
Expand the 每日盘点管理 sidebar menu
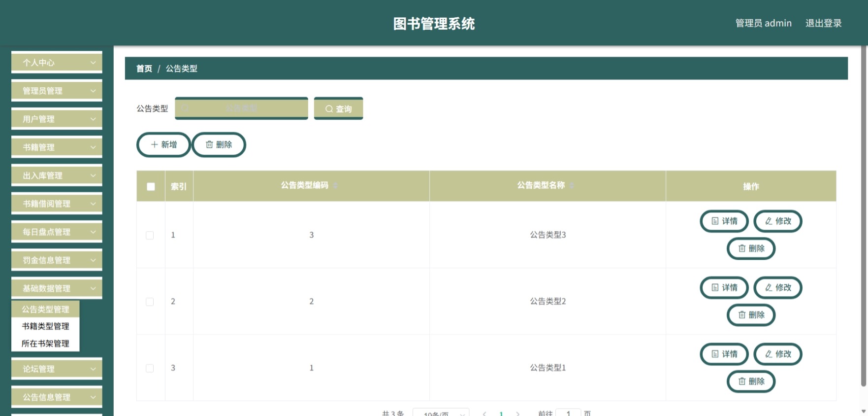click(x=57, y=232)
